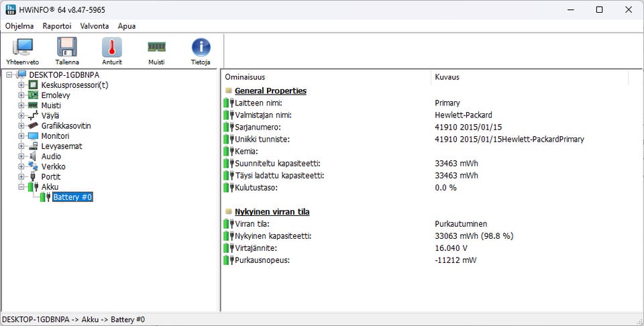Expand the Audio tree node
The height and width of the screenshot is (326, 644).
21,156
